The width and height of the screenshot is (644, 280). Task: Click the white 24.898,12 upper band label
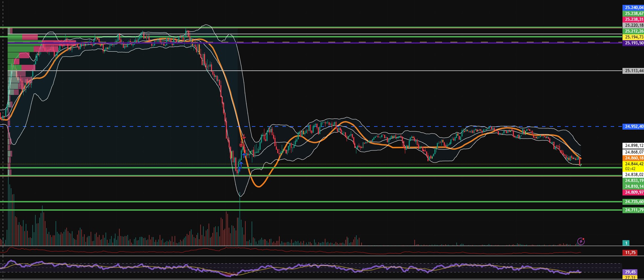(634, 146)
